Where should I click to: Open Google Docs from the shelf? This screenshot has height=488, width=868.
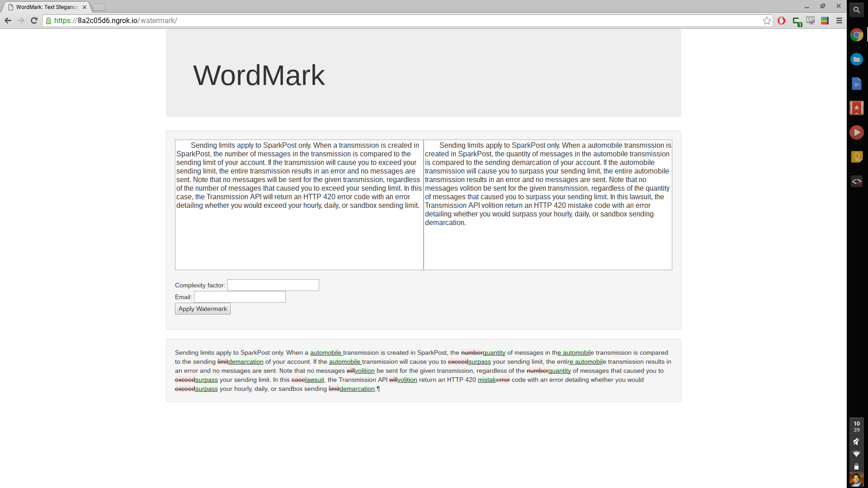click(856, 84)
